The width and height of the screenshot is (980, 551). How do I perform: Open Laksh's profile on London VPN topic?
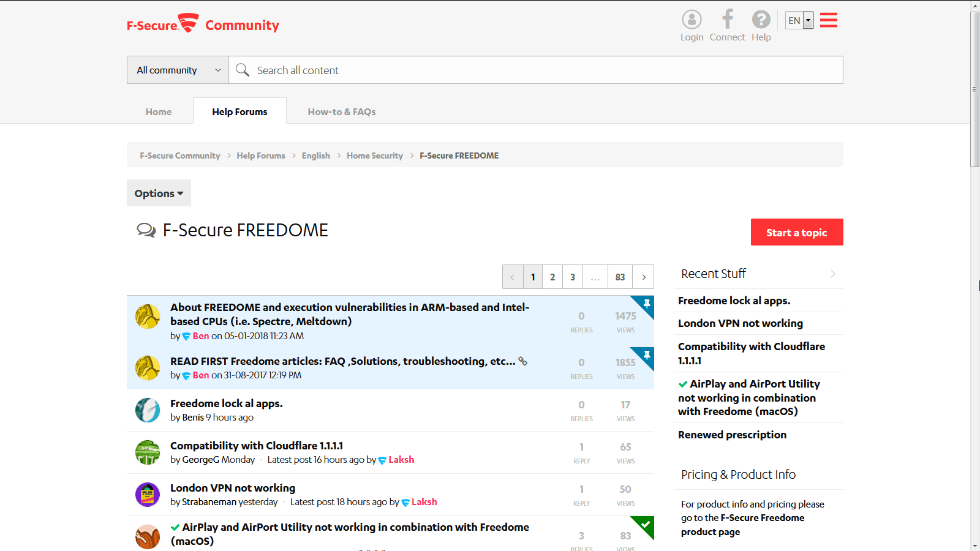[424, 501]
